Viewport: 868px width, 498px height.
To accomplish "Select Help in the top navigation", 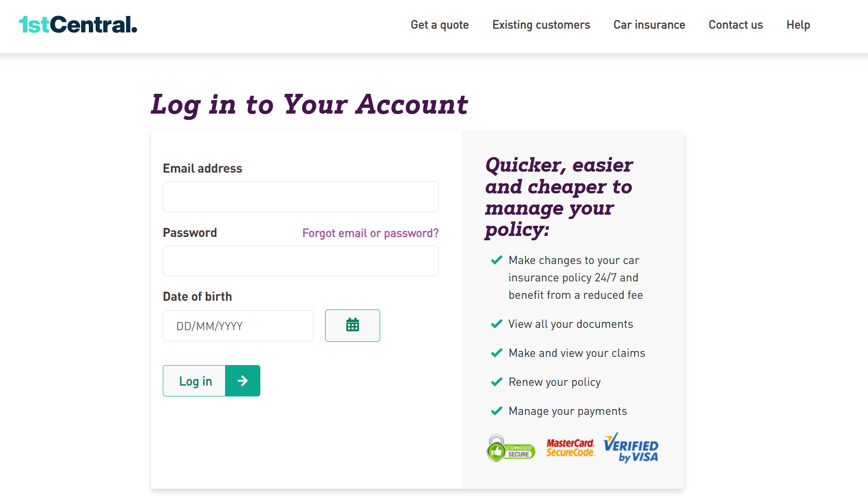I will tap(798, 25).
